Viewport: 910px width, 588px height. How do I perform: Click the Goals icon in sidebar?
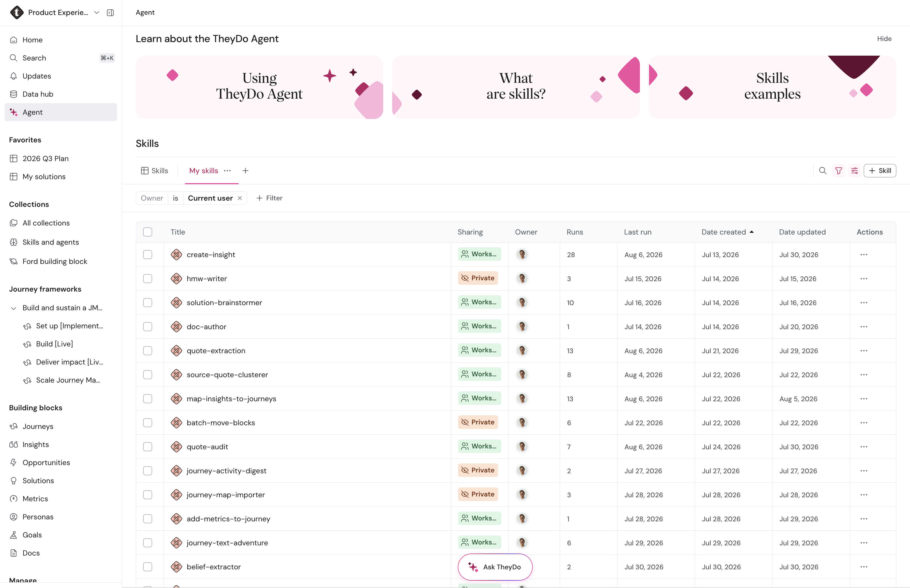click(x=14, y=535)
